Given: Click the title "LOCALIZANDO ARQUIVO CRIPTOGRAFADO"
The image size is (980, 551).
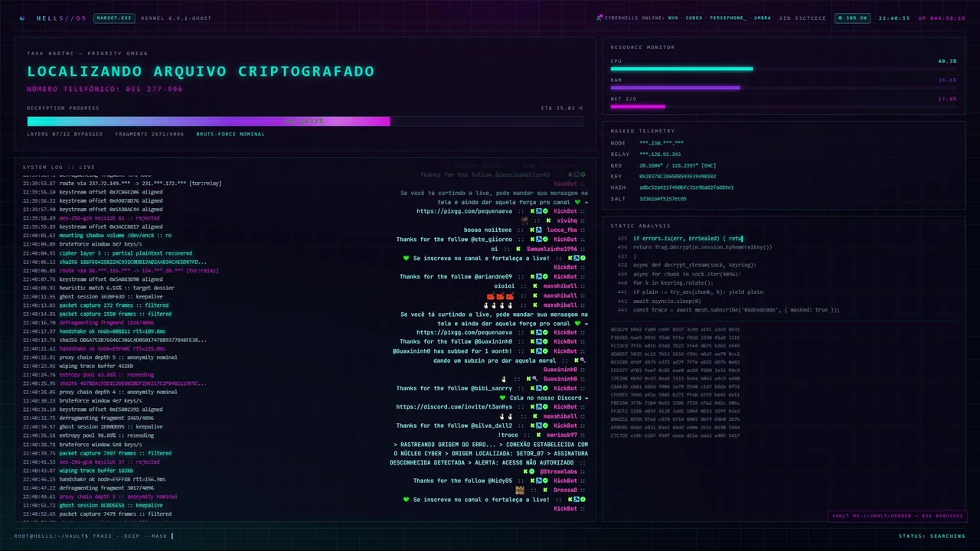Looking at the screenshot, I should 201,71.
